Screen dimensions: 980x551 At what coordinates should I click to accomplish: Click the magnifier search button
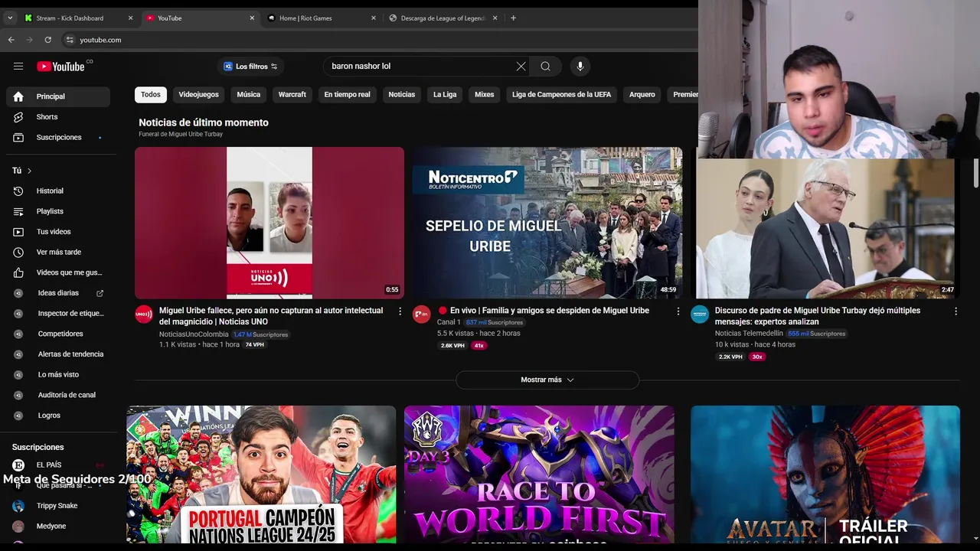[x=545, y=67]
